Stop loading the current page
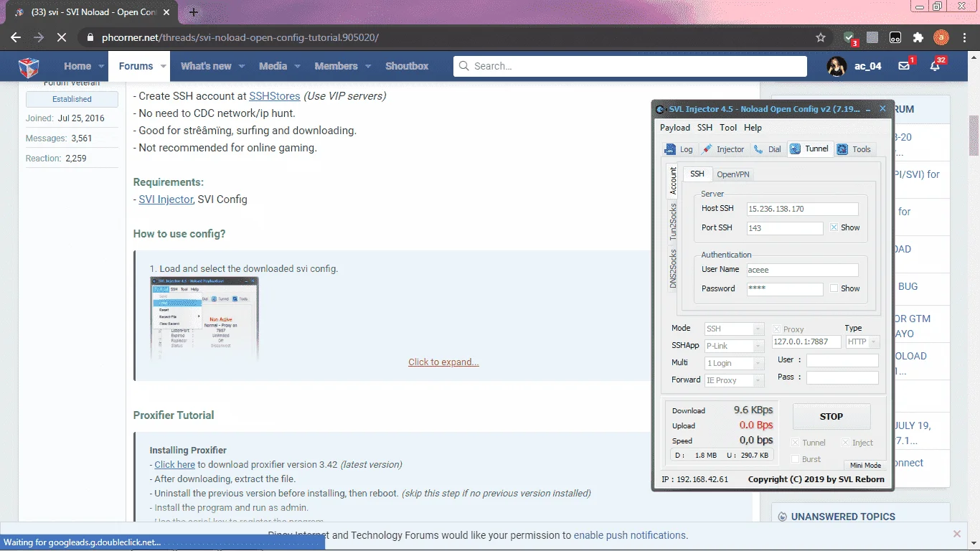 (x=62, y=37)
